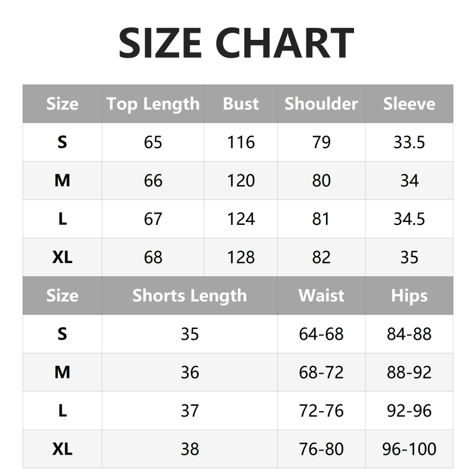Click the bust value 116
Screen dimensions: 476x476
(240, 143)
